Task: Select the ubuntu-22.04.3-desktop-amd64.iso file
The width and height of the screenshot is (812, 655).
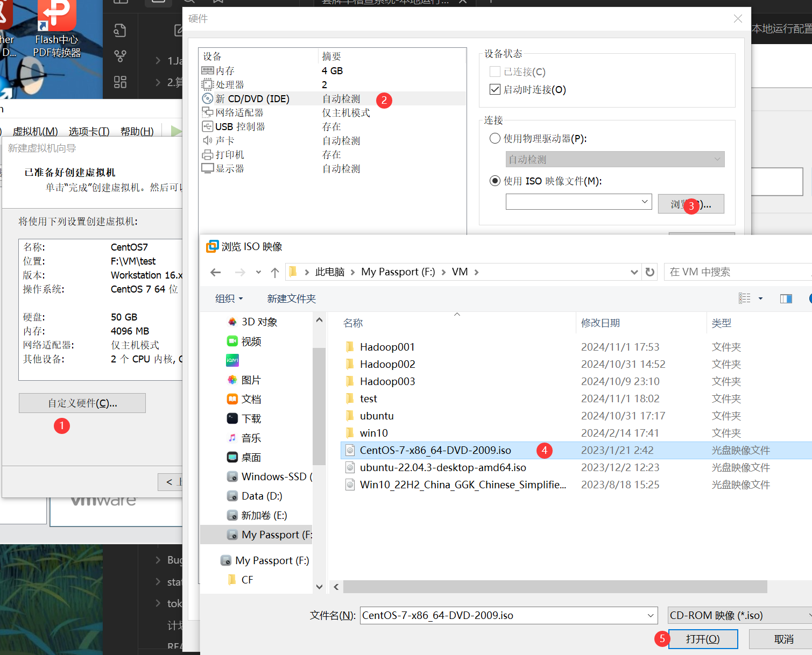Action: pyautogui.click(x=443, y=467)
